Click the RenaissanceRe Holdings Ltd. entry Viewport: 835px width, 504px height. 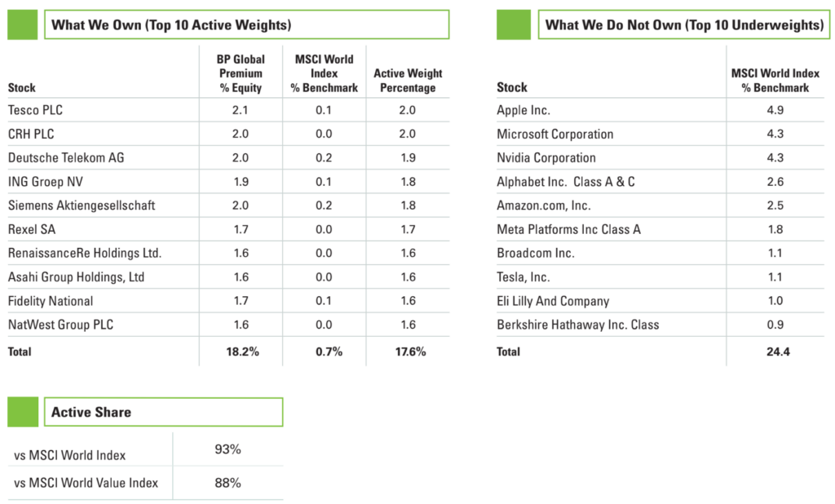coord(85,253)
